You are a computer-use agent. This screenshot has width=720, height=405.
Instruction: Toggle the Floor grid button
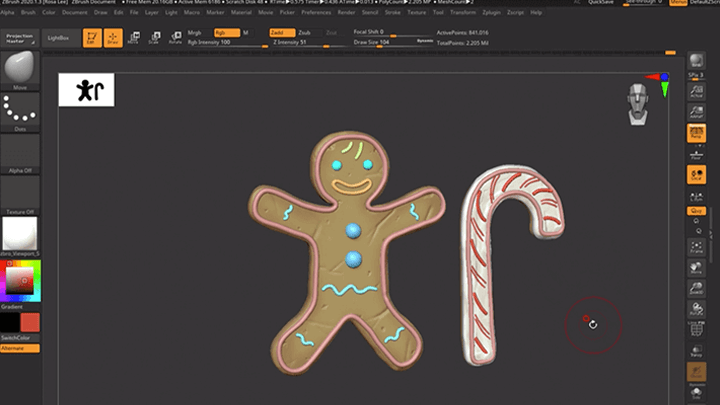click(696, 154)
